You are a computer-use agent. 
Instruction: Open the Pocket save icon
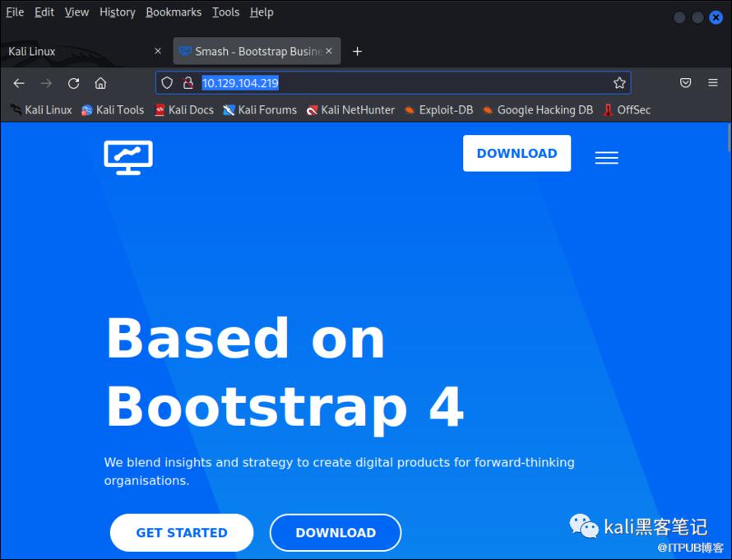(685, 83)
